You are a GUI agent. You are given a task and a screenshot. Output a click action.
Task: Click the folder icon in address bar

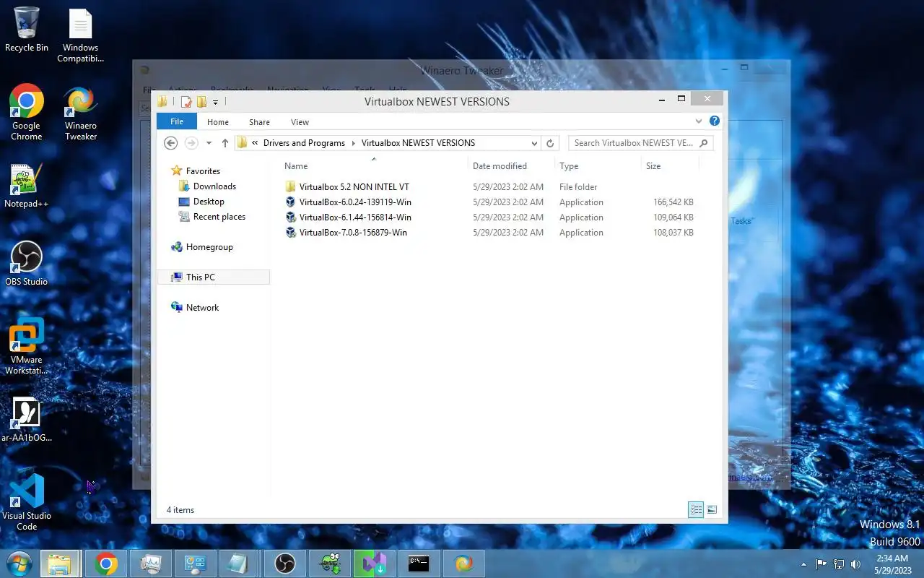(x=243, y=143)
